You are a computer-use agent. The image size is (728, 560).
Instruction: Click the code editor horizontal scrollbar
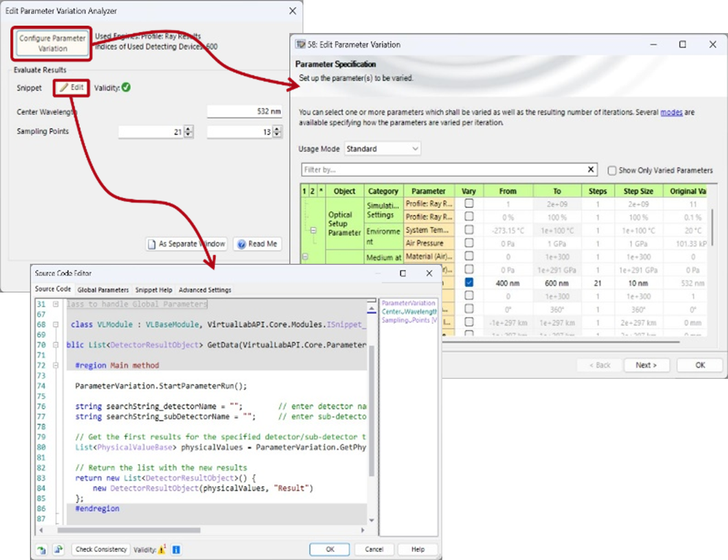coord(128,530)
